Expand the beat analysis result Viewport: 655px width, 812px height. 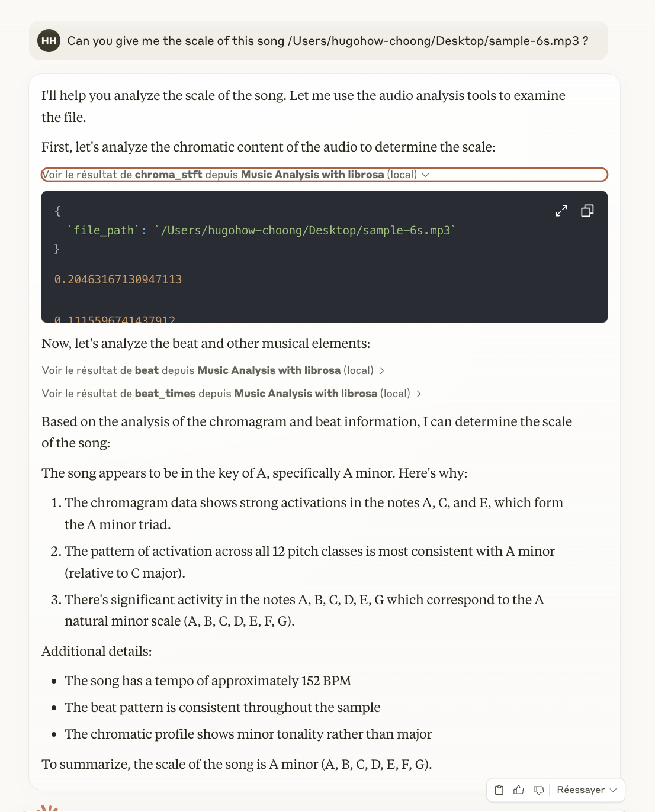383,370
